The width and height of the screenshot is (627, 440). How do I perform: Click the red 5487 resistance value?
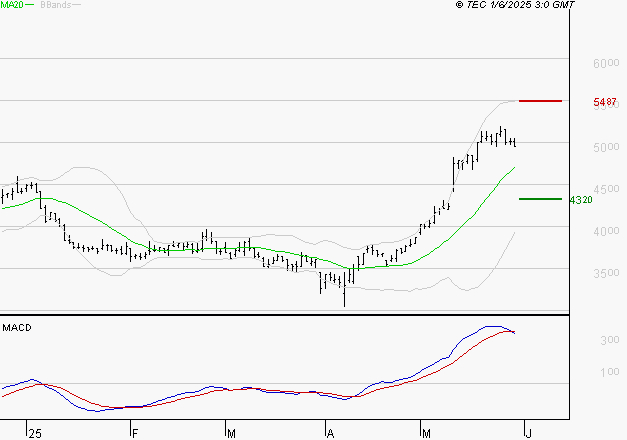pyautogui.click(x=604, y=102)
